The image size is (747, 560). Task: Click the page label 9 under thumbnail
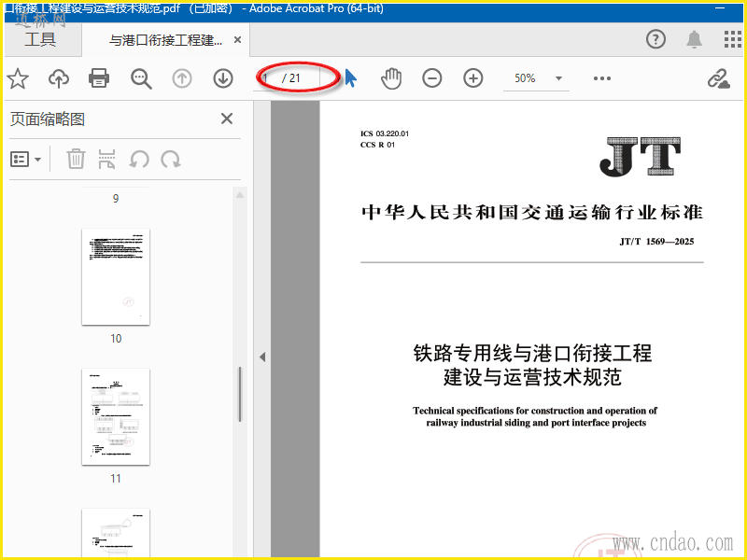(x=116, y=199)
